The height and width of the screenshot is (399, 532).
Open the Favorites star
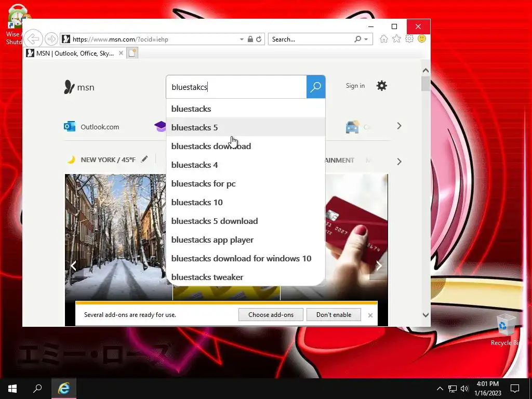[396, 38]
